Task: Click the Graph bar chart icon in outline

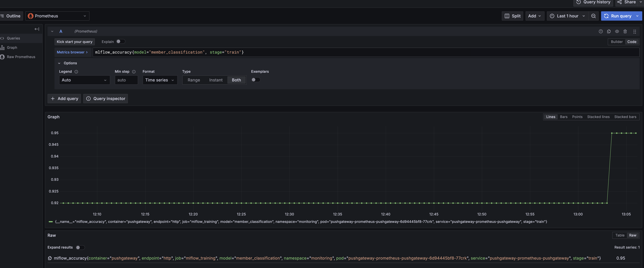Action: tap(2, 47)
